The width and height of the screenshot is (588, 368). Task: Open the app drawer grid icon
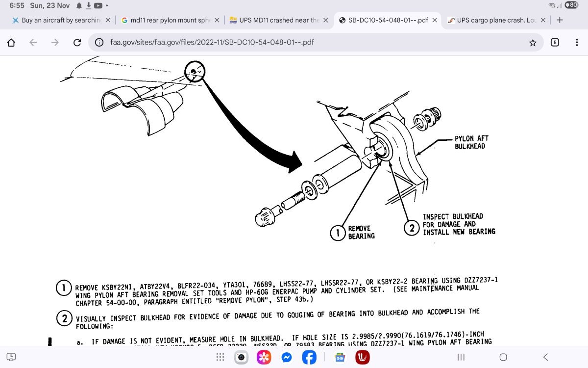click(x=220, y=357)
